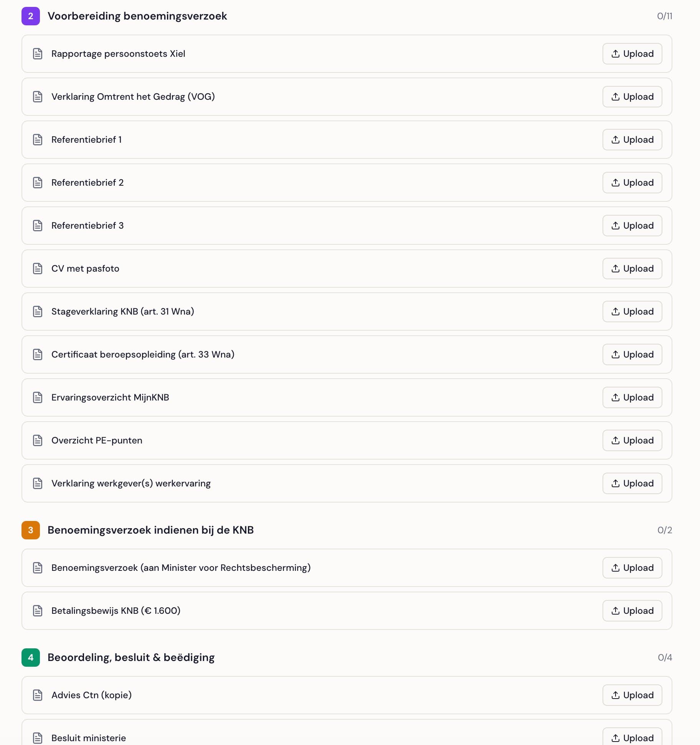Click the green step 4 badge
This screenshot has height=745, width=700.
(31, 658)
